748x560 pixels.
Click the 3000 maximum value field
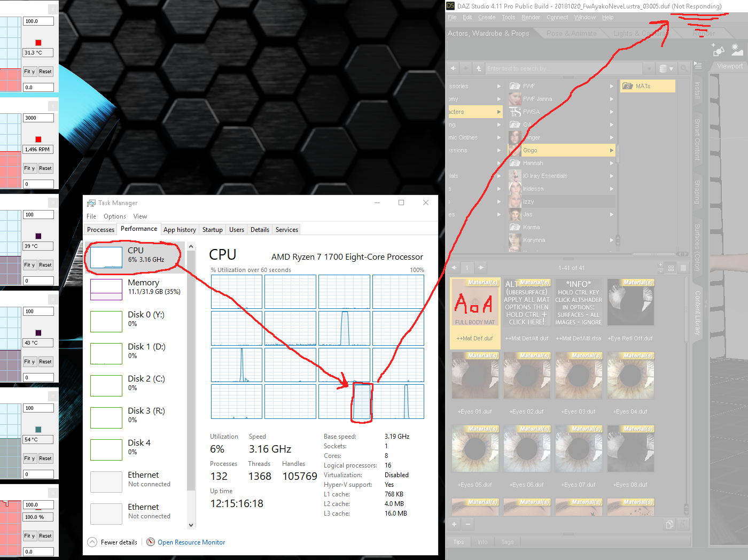[38, 118]
